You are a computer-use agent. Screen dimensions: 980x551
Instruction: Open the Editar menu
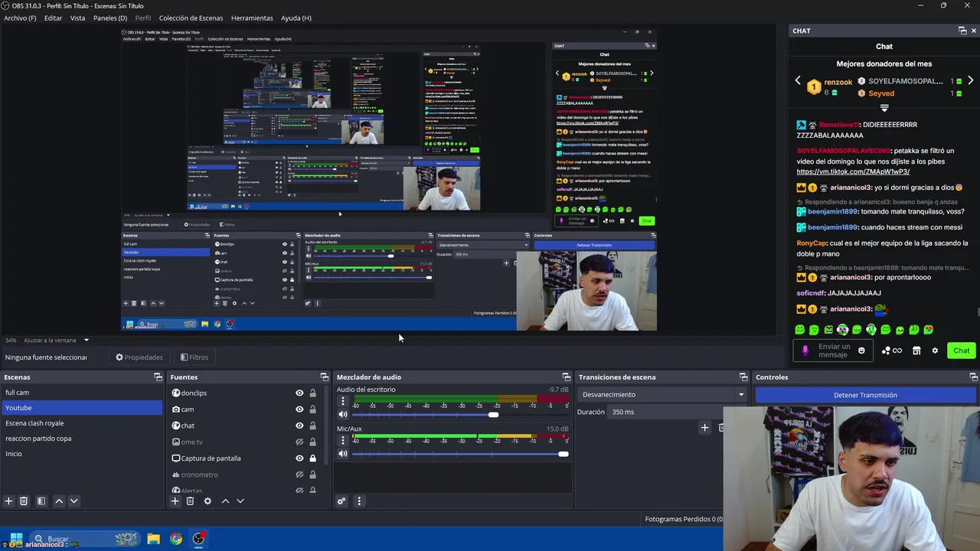(53, 18)
